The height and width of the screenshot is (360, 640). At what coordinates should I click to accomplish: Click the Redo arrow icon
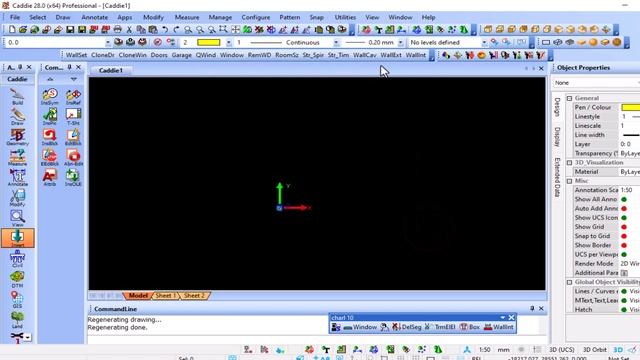[176, 29]
